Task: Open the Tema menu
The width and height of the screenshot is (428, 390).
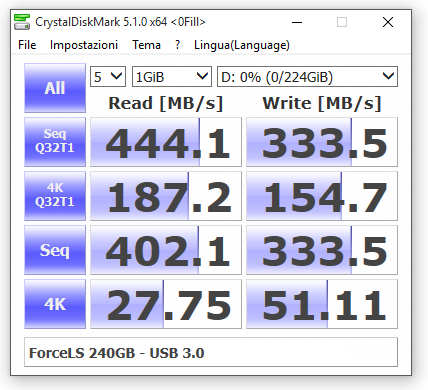Action: pyautogui.click(x=146, y=45)
